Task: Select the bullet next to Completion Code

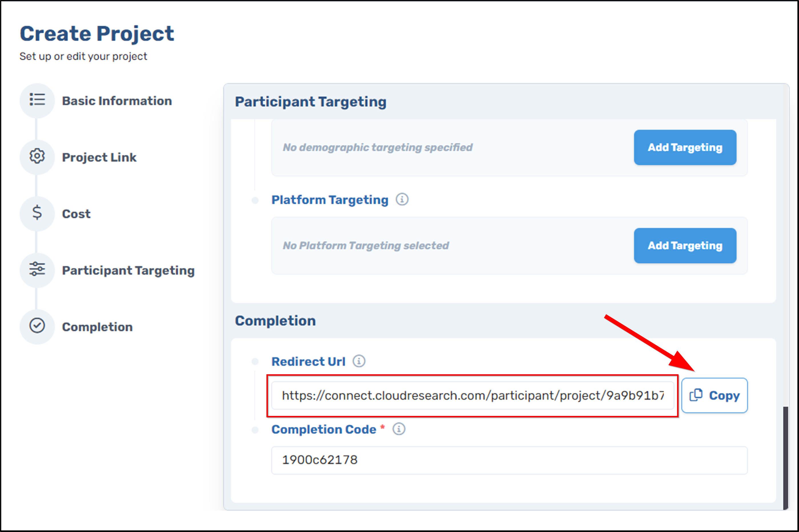Action: (x=255, y=430)
